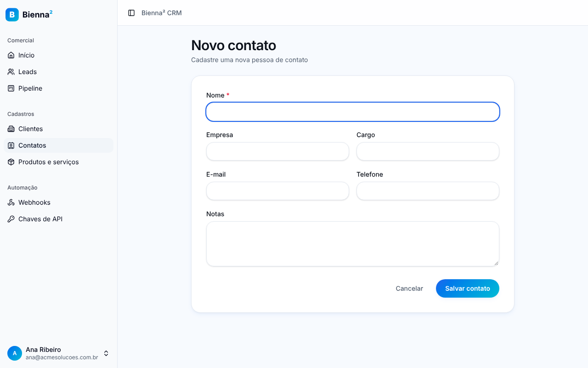Click the Automação section label
Image resolution: width=588 pixels, height=368 pixels.
pos(23,188)
